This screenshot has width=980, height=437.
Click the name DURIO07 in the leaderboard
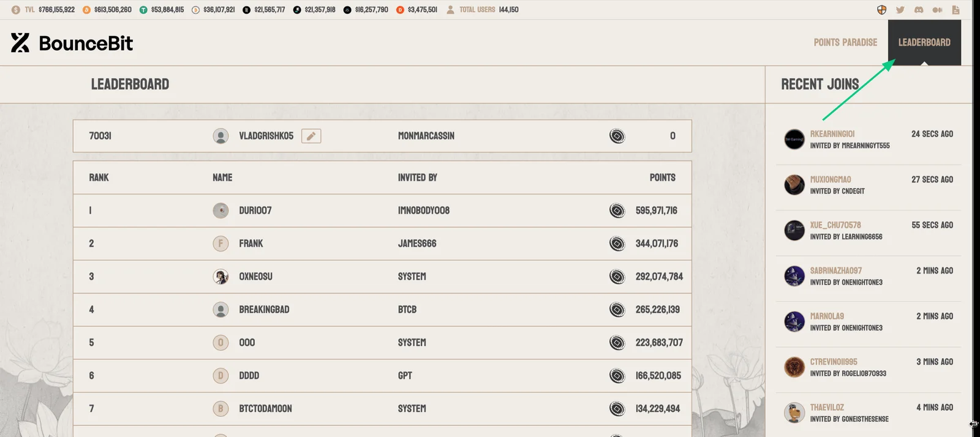[255, 211]
